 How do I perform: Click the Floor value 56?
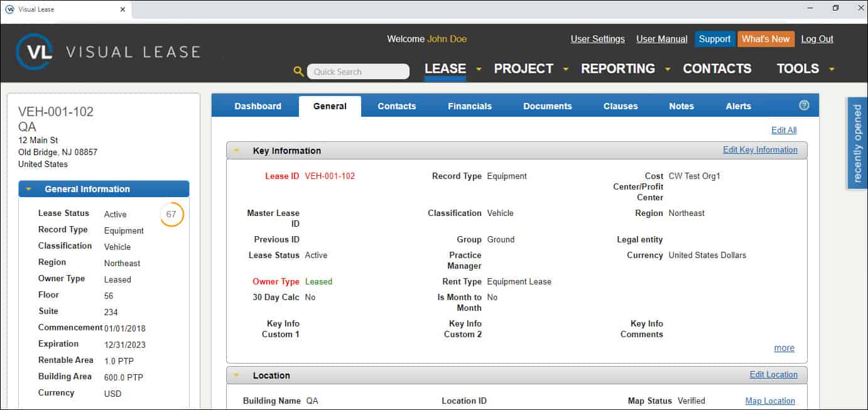tap(109, 296)
